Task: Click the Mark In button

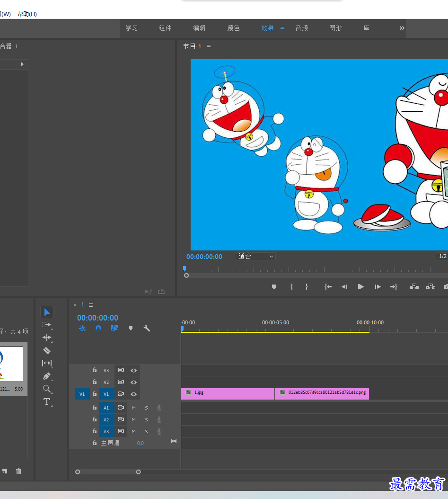Action: tap(291, 287)
